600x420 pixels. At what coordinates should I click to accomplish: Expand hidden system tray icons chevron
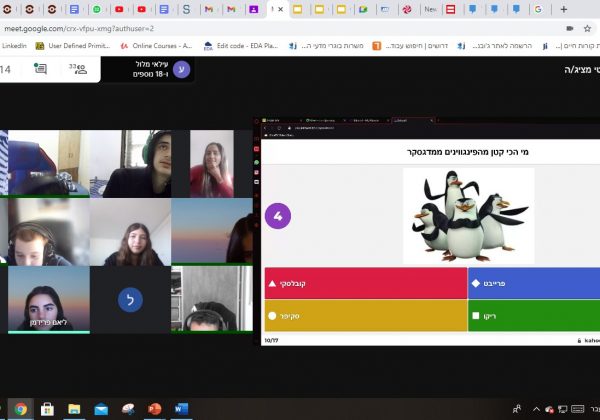(536, 409)
